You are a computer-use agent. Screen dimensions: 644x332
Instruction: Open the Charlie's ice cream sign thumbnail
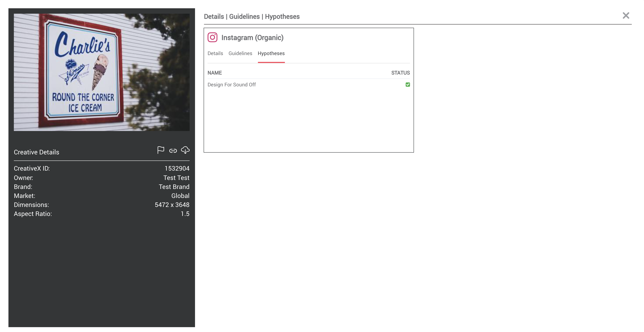pos(102,72)
